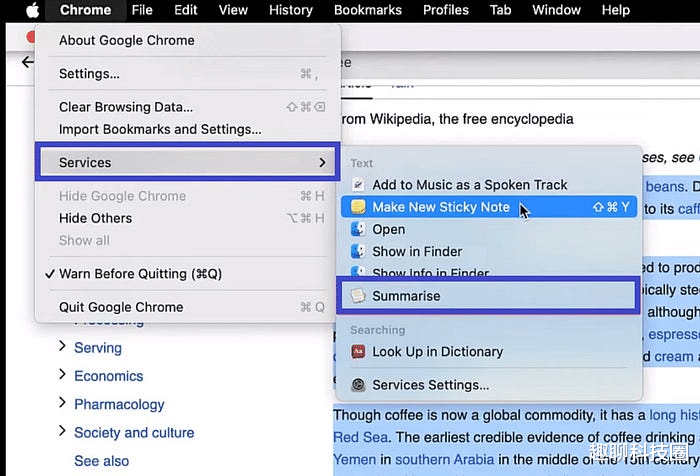Expand the Economics section chevron
Image resolution: width=700 pixels, height=476 pixels.
[x=62, y=375]
